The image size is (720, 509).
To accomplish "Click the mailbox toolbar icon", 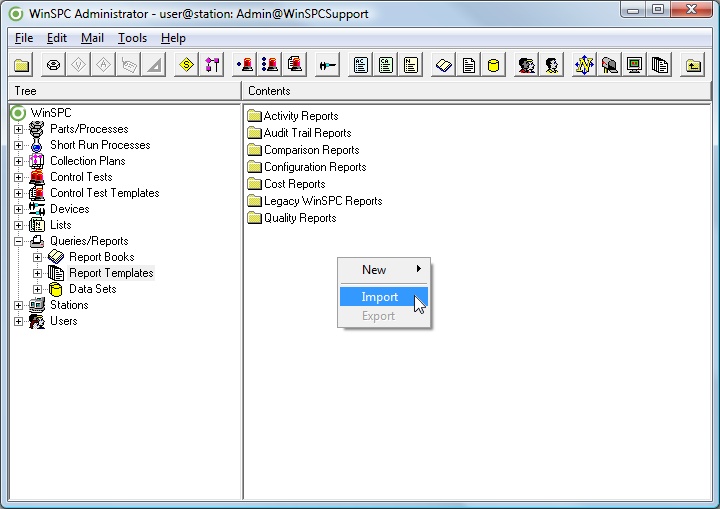I will (x=609, y=65).
